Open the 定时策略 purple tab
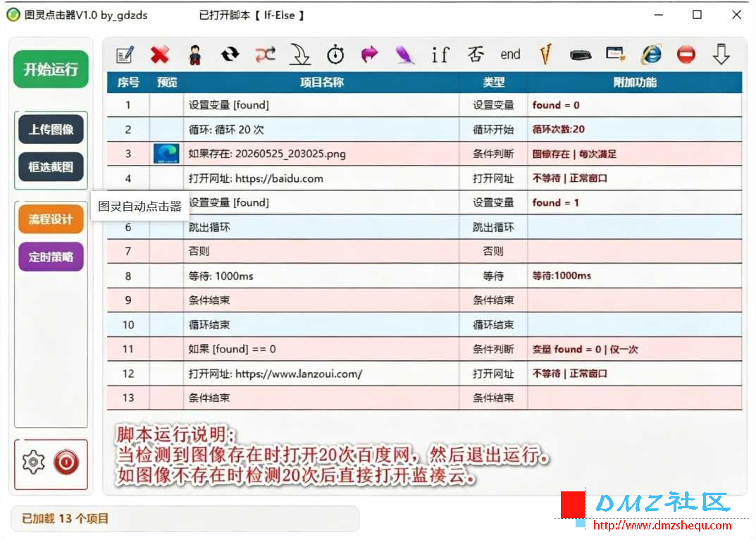756x540 pixels. tap(51, 257)
